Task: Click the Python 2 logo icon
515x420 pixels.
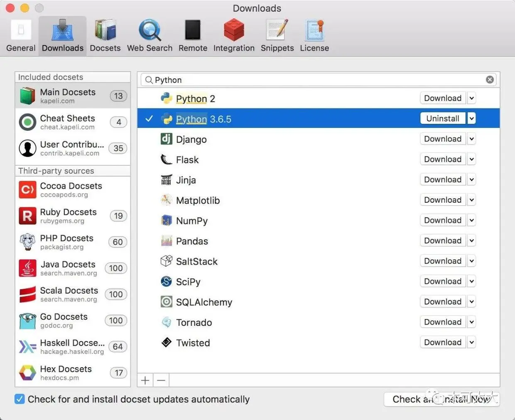Action: pos(166,98)
